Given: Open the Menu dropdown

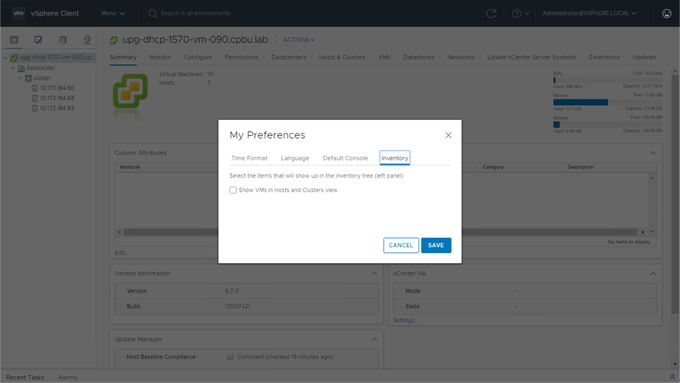Looking at the screenshot, I should (x=113, y=13).
